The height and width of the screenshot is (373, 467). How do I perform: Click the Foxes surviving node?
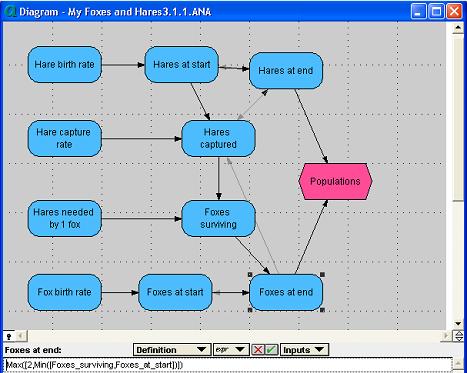click(218, 218)
